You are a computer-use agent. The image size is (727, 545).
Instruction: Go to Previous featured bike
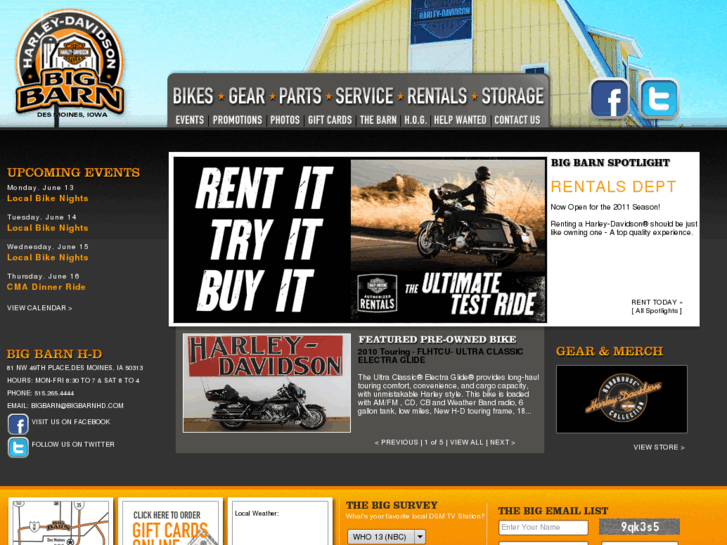pos(396,442)
